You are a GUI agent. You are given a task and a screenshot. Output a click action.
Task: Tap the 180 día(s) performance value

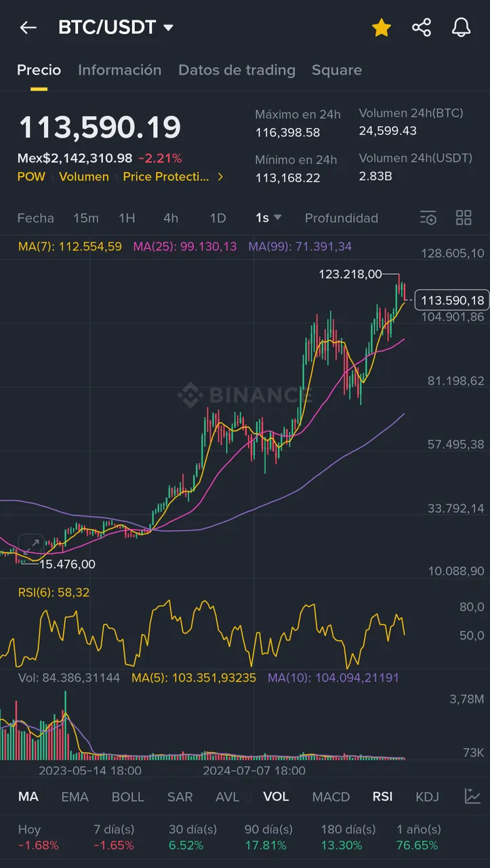click(x=342, y=846)
